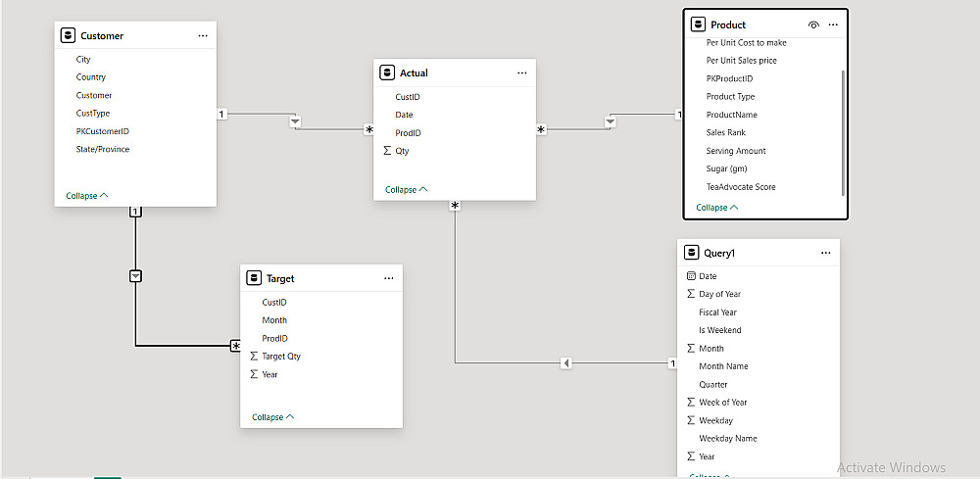Select the PKCustomerID field in Customer

pos(103,131)
